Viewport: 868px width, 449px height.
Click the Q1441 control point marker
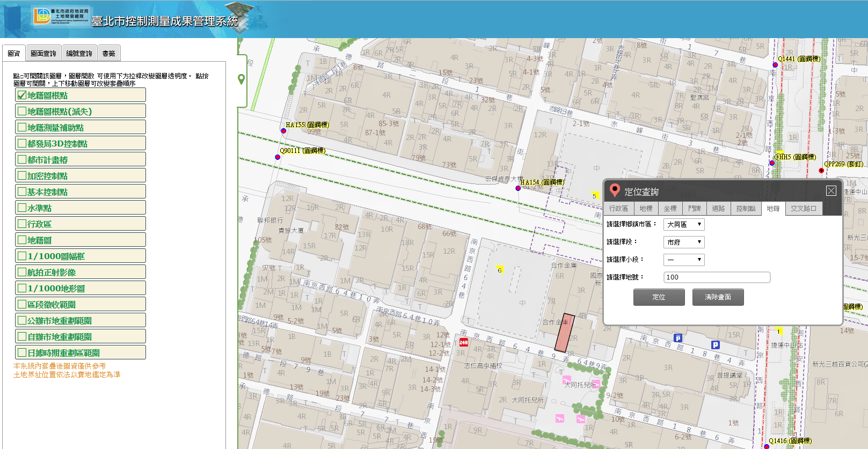click(x=775, y=65)
